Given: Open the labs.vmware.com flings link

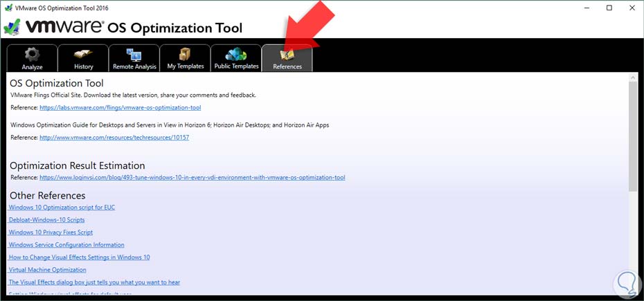Looking at the screenshot, I should 120,107.
